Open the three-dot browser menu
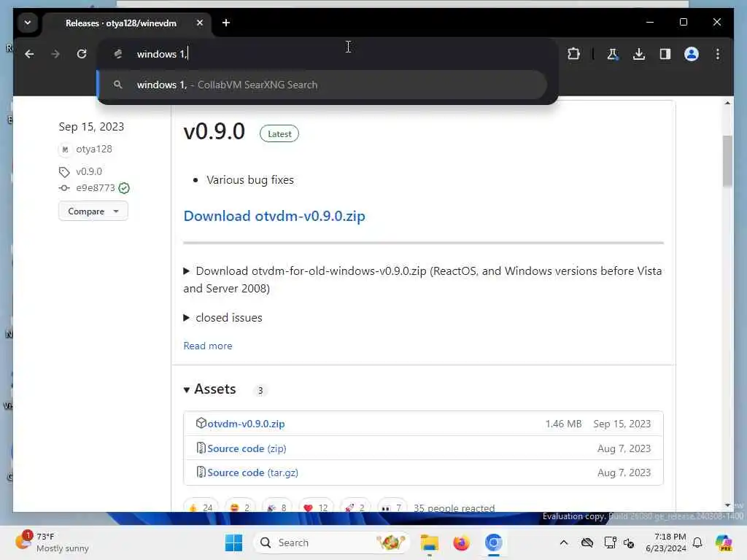Screen dimensions: 747x560 pyautogui.click(x=718, y=54)
